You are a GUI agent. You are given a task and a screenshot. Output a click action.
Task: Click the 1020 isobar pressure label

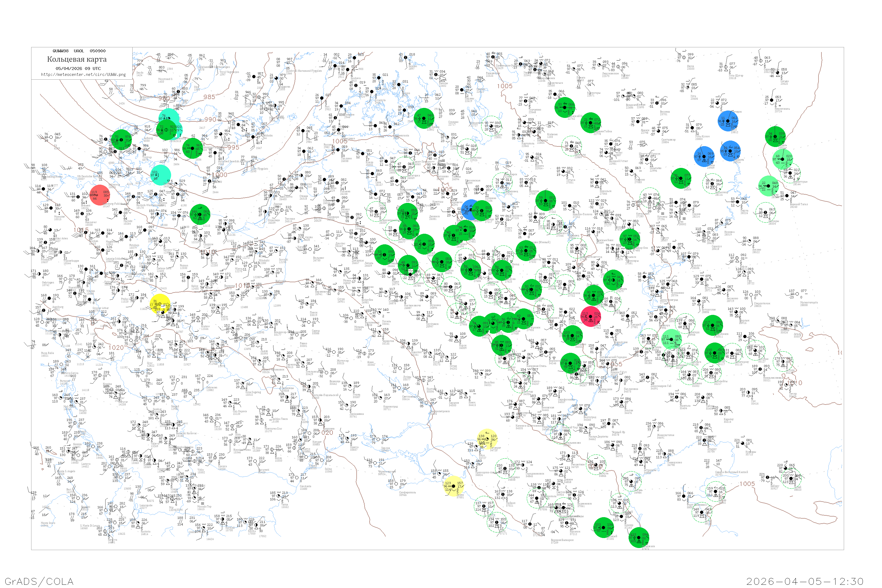pos(116,348)
